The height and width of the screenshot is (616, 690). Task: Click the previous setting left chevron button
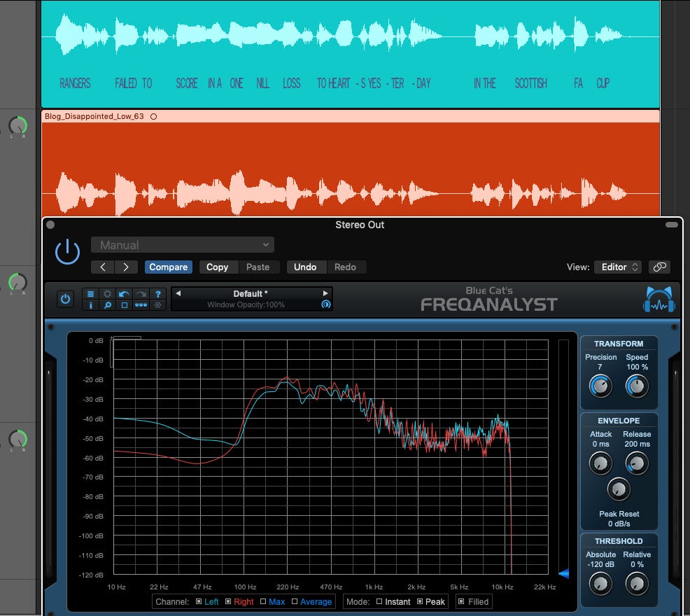tap(103, 267)
